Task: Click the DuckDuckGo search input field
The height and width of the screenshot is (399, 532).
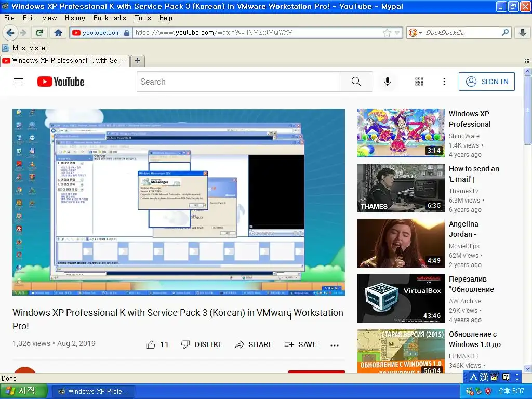Action: (462, 33)
